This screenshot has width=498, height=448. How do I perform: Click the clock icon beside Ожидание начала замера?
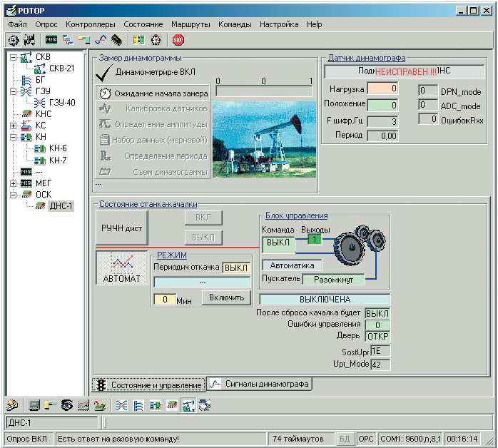point(105,93)
